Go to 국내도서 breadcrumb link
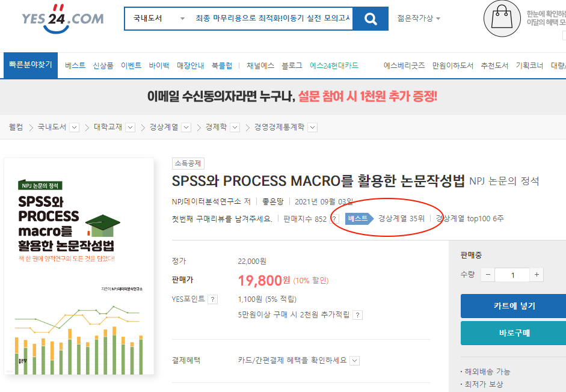 [52, 127]
